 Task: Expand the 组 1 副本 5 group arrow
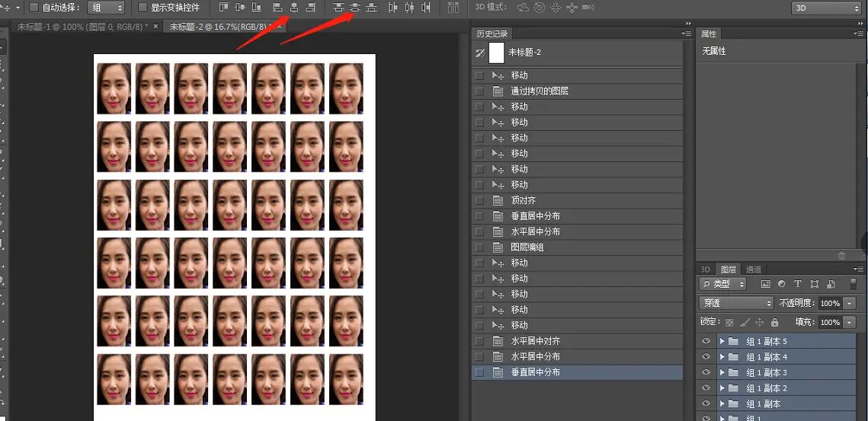tap(722, 341)
